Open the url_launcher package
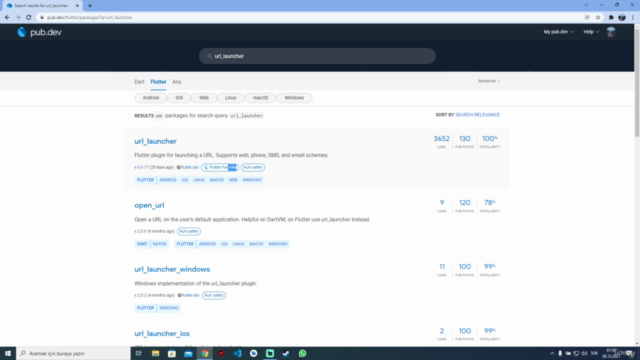 tap(156, 141)
